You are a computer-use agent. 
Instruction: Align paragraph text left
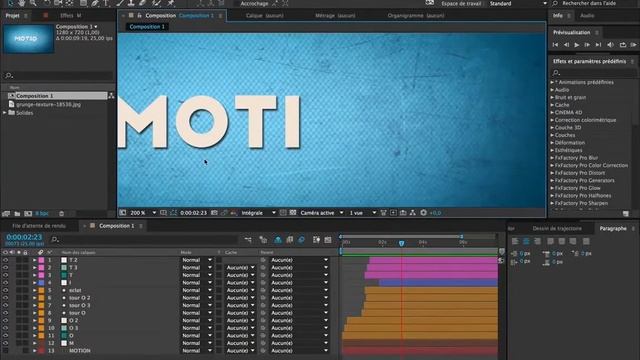click(515, 241)
